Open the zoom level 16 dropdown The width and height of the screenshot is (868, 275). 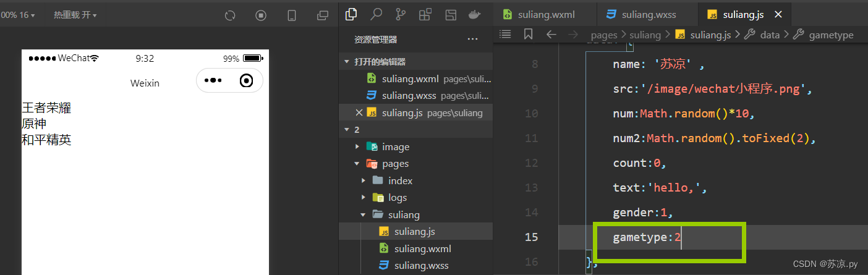[x=17, y=15]
